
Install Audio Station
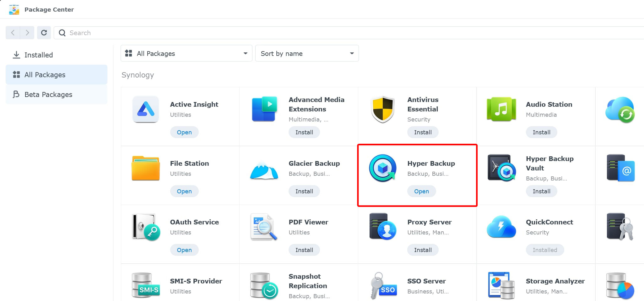click(x=542, y=132)
